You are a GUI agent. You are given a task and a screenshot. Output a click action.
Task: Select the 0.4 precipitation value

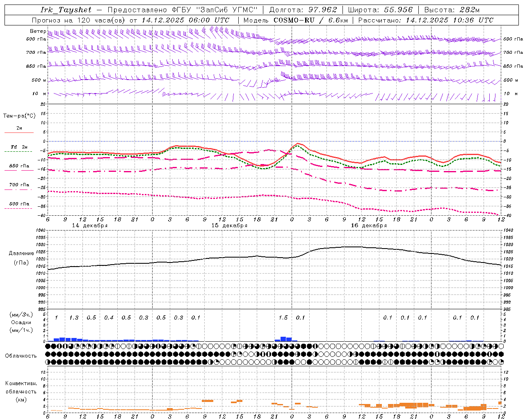coord(109,317)
